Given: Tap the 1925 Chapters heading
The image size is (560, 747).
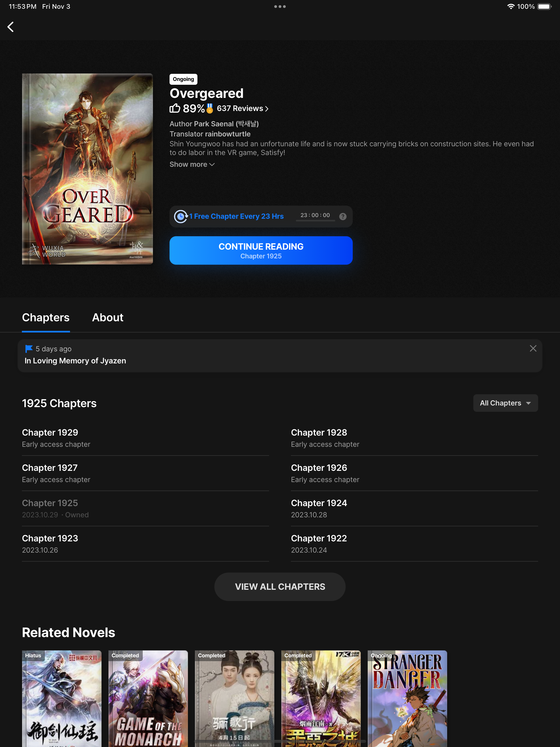Looking at the screenshot, I should coord(59,403).
